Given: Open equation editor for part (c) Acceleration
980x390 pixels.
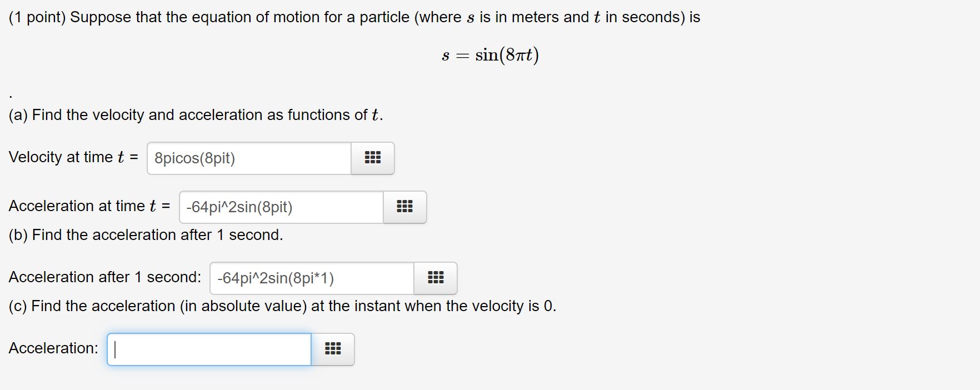Looking at the screenshot, I should coord(332,349).
